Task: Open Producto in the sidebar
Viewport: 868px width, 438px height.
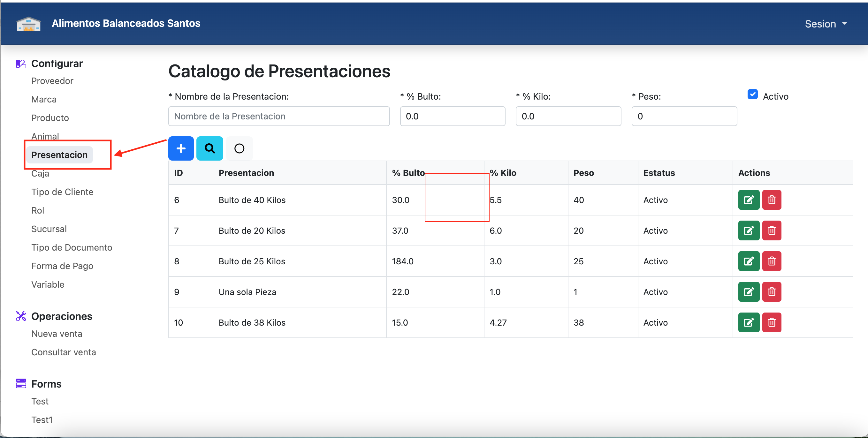Action: (50, 118)
